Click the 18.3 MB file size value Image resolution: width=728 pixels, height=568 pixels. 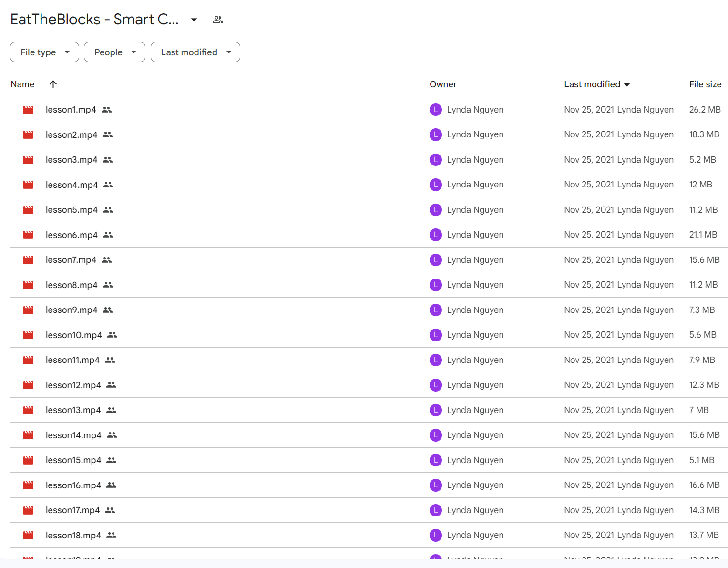click(704, 134)
